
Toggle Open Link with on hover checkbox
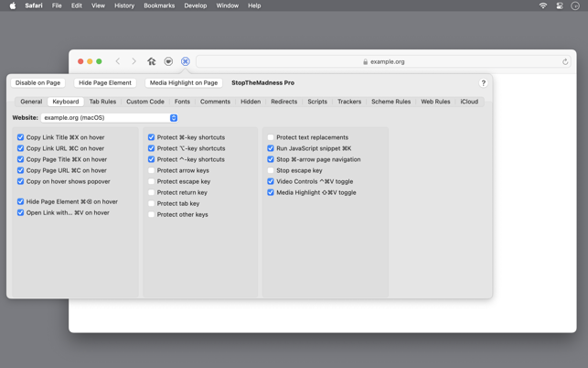pos(21,212)
